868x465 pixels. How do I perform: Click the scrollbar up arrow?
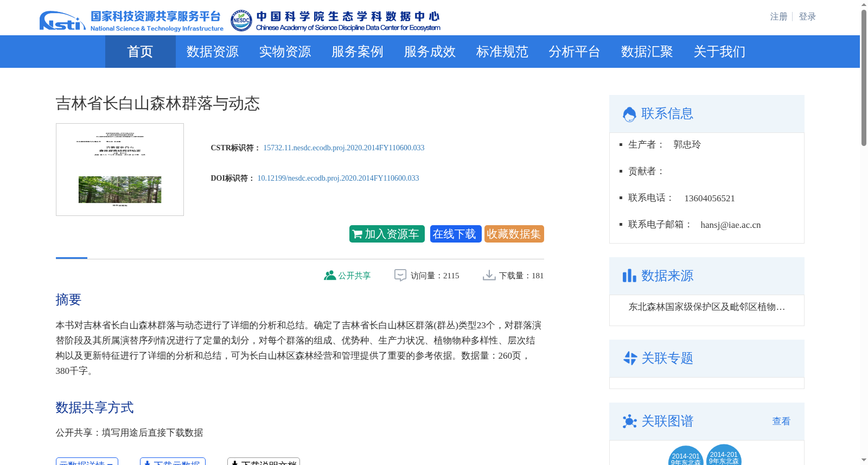864,4
